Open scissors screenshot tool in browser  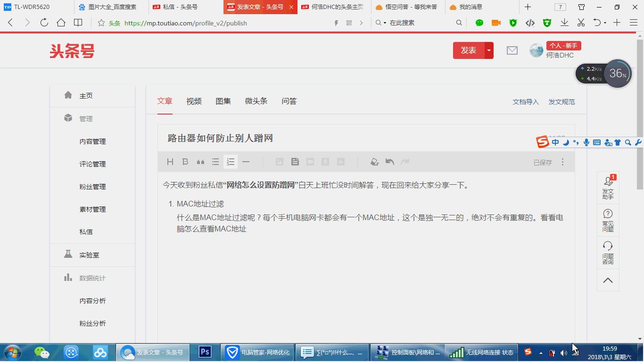click(581, 23)
